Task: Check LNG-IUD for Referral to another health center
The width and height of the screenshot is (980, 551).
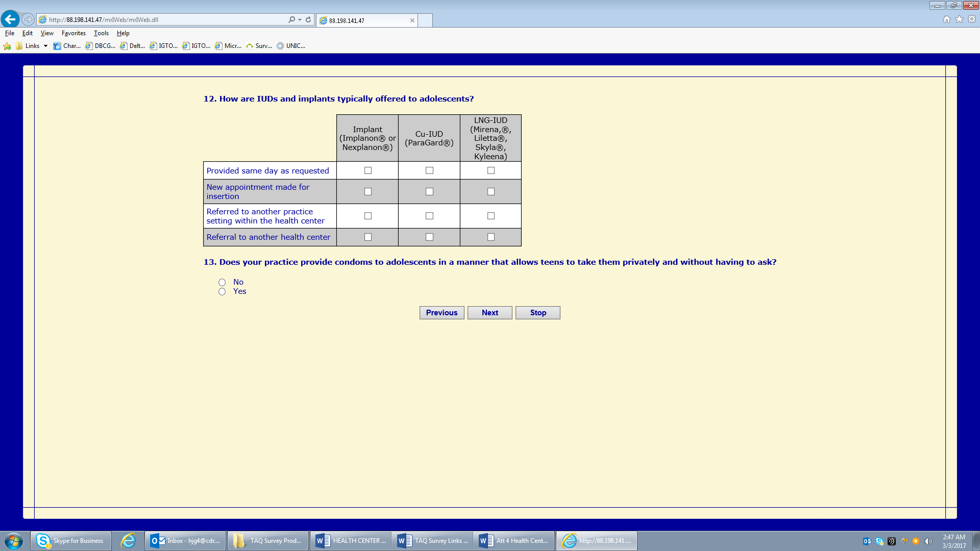Action: click(x=491, y=237)
